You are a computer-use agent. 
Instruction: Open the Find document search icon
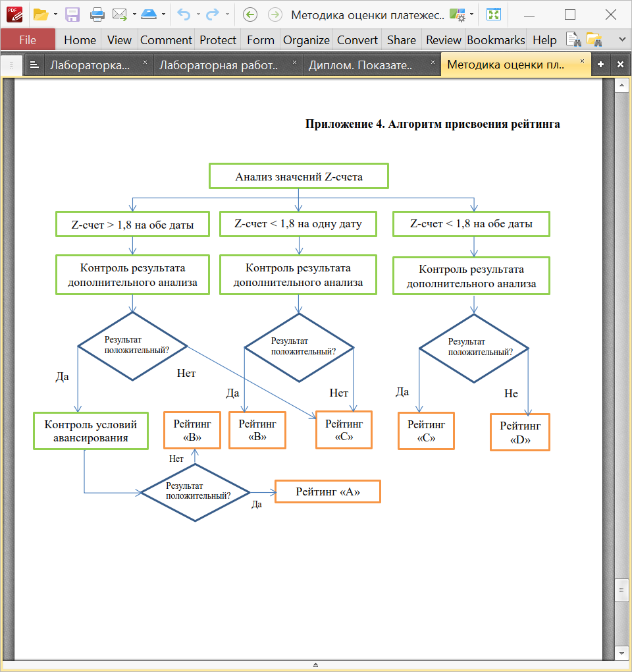(x=573, y=40)
